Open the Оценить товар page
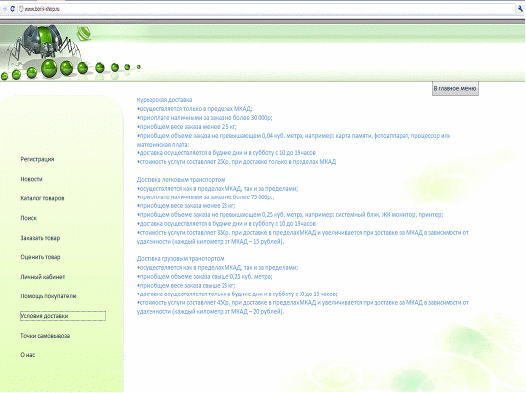Image resolution: width=526 pixels, height=393 pixels. [x=40, y=257]
